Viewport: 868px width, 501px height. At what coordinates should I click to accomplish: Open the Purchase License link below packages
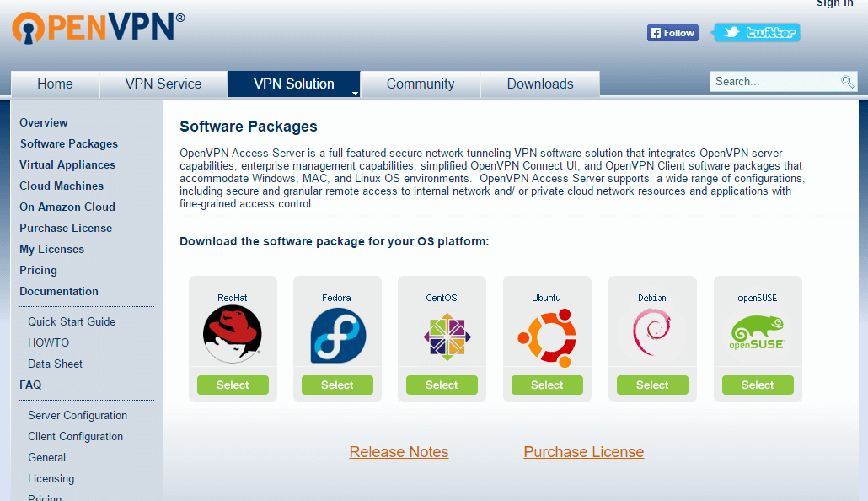[583, 452]
